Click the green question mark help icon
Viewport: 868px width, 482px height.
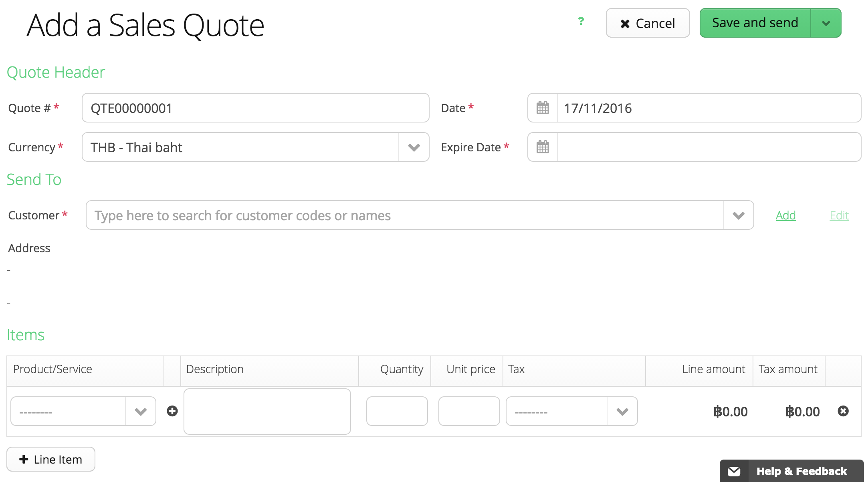click(x=581, y=21)
